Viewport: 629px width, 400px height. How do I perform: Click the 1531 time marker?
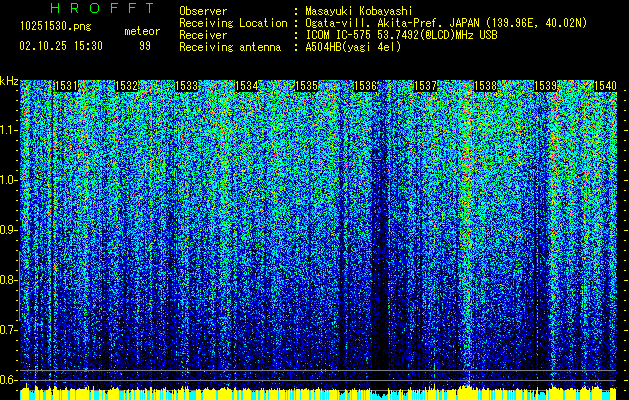click(x=66, y=86)
